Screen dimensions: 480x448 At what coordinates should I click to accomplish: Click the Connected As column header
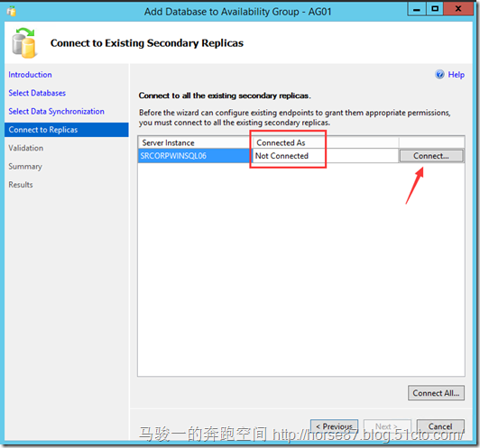326,142
